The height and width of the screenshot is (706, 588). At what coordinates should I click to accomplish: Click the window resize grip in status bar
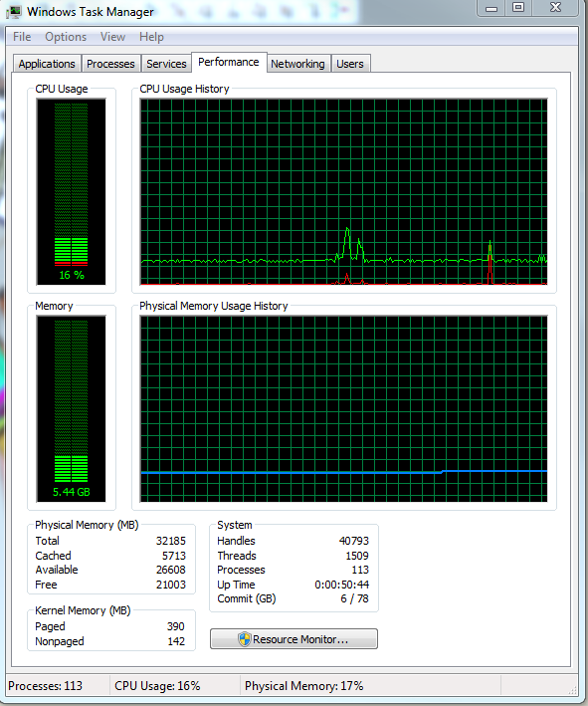(x=572, y=690)
